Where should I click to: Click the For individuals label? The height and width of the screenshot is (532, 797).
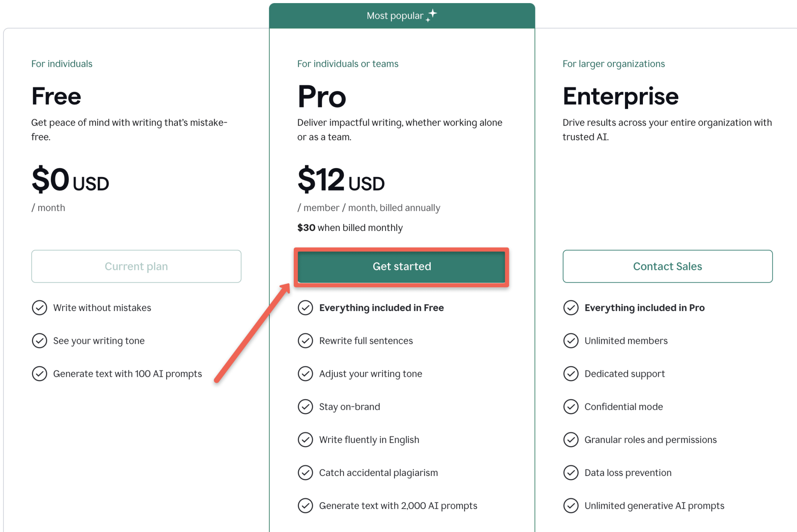pos(61,63)
